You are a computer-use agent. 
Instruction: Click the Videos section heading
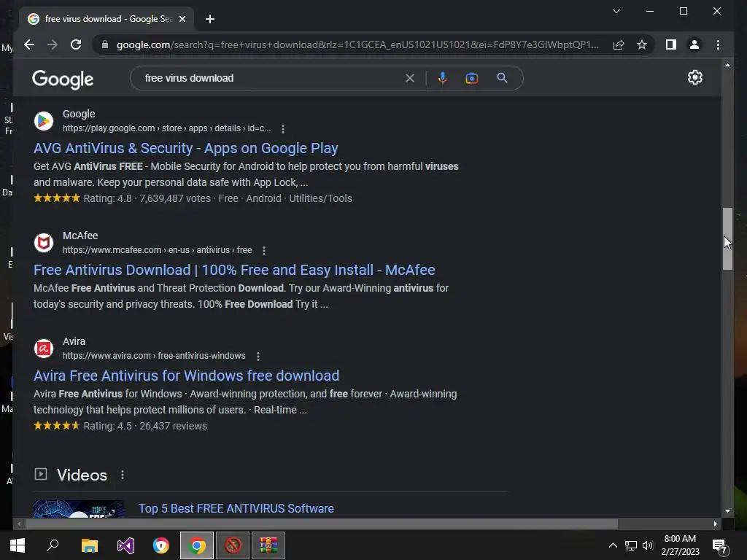[x=82, y=475]
